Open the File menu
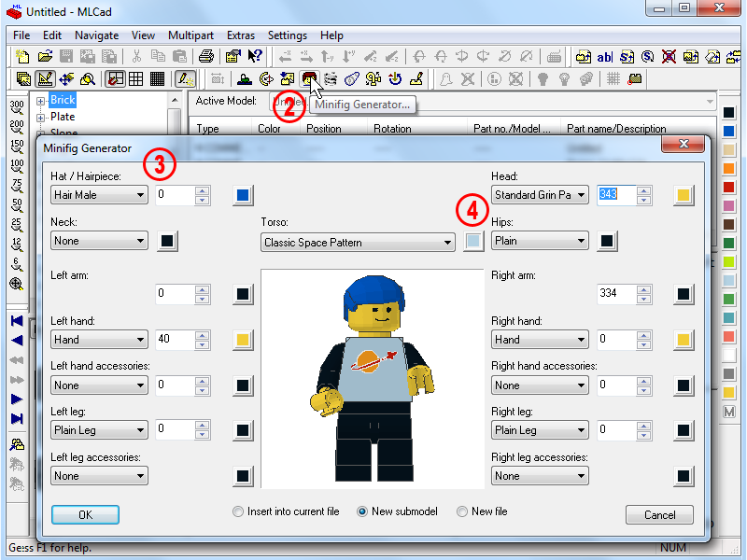This screenshot has height=560, width=747. point(21,35)
